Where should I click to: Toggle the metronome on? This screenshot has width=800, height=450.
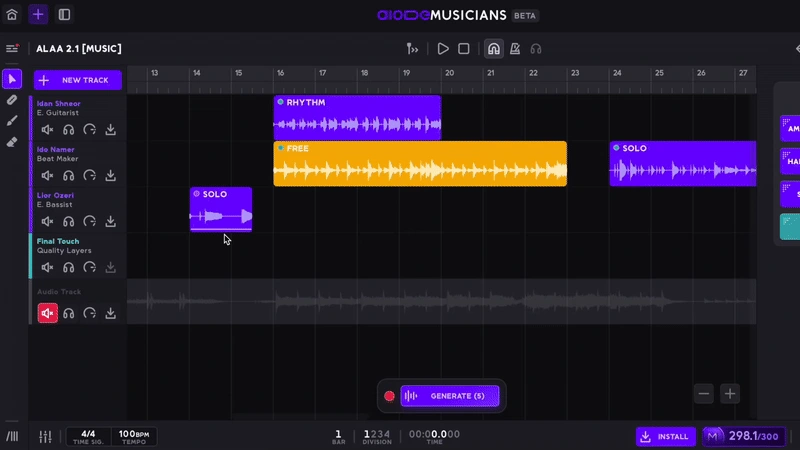click(515, 48)
